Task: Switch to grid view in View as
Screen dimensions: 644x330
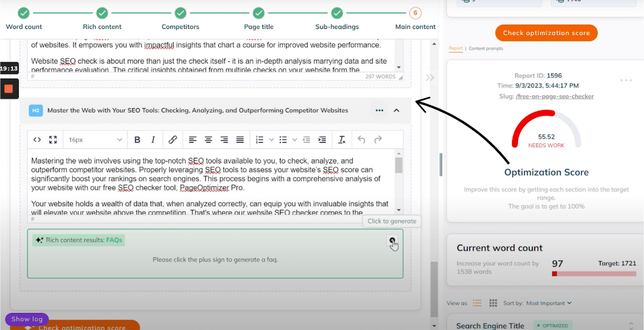Action: point(493,303)
